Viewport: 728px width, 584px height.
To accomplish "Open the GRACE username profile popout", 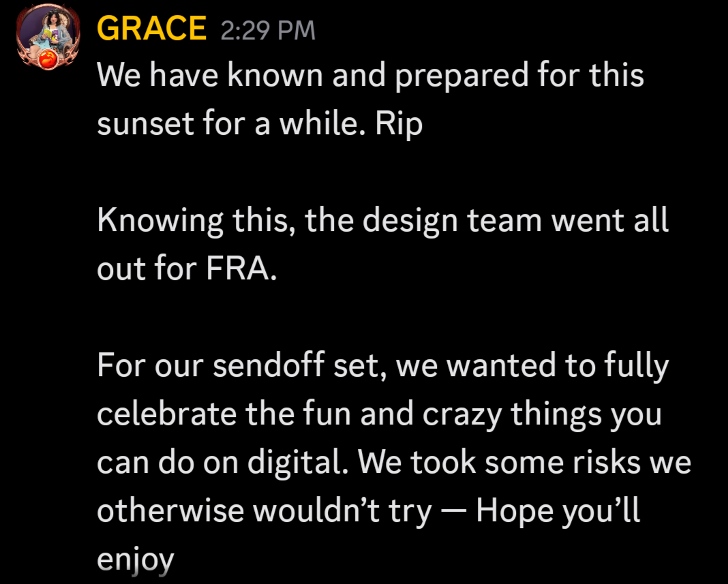I will (x=151, y=29).
